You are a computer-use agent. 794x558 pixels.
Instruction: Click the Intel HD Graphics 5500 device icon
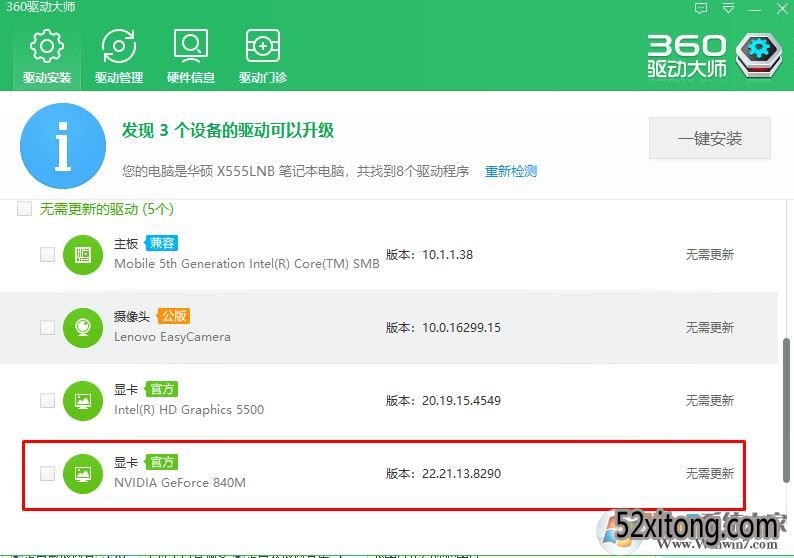(83, 401)
